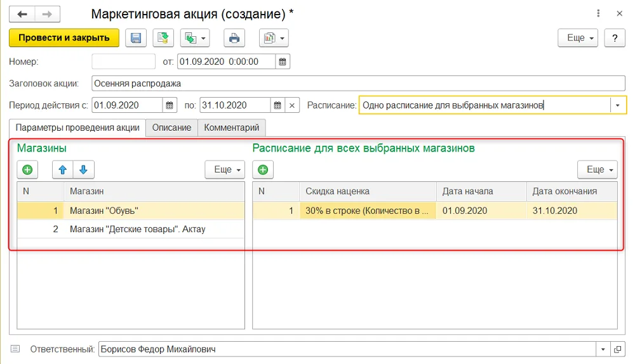Open the reports dropdown icon button
This screenshot has height=364, width=635.
274,38
